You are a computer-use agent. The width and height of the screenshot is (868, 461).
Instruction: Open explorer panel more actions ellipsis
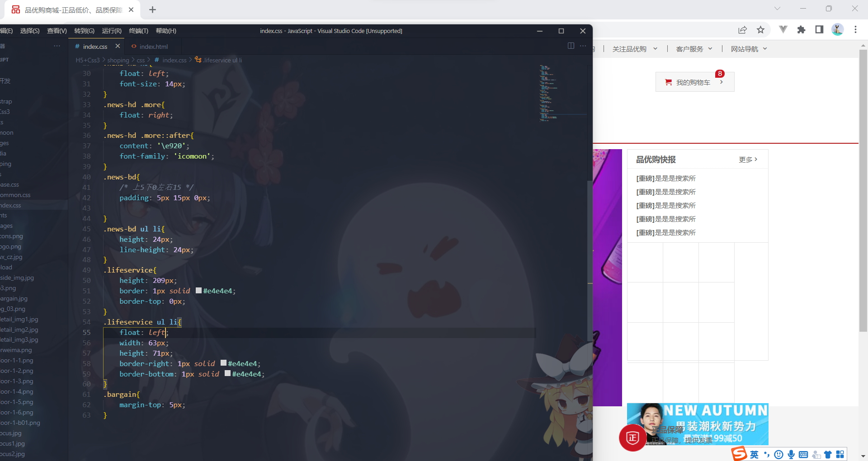click(57, 46)
